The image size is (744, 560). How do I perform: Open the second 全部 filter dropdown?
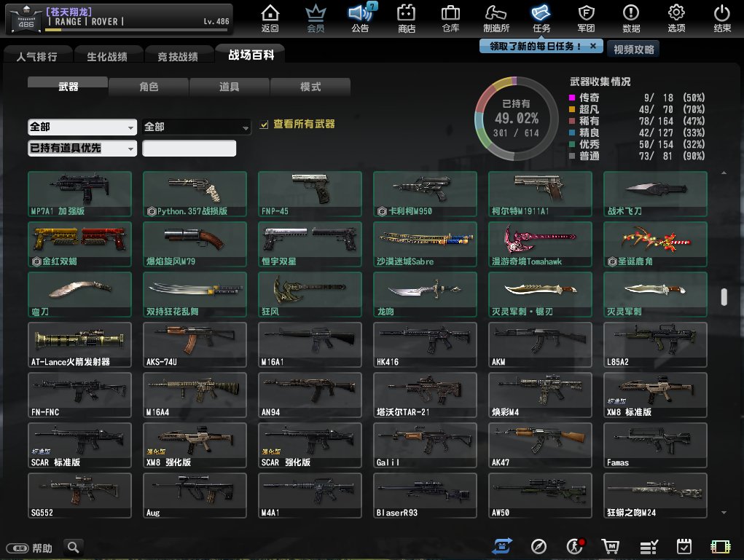(197, 127)
